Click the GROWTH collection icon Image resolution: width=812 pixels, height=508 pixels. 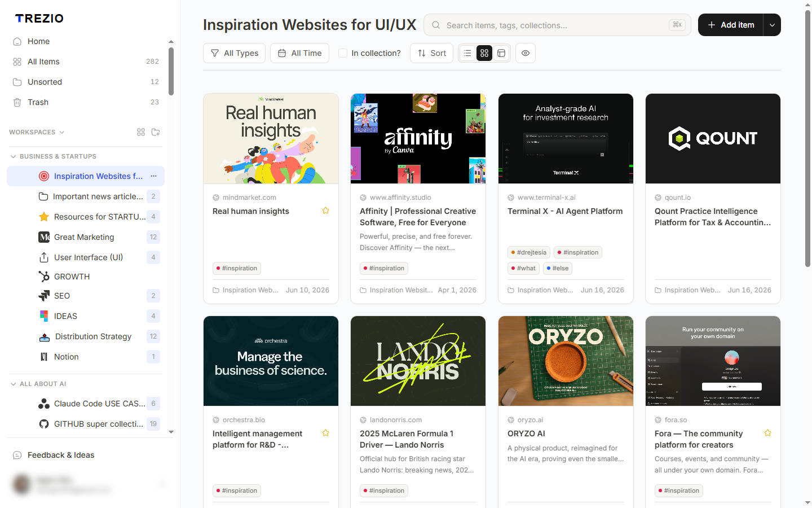pyautogui.click(x=43, y=277)
